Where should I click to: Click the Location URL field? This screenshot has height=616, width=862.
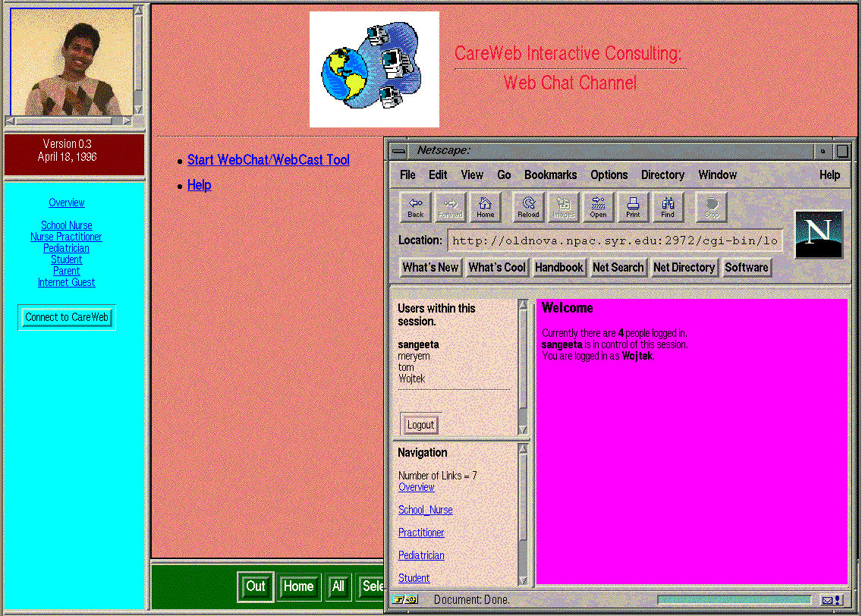coord(615,240)
